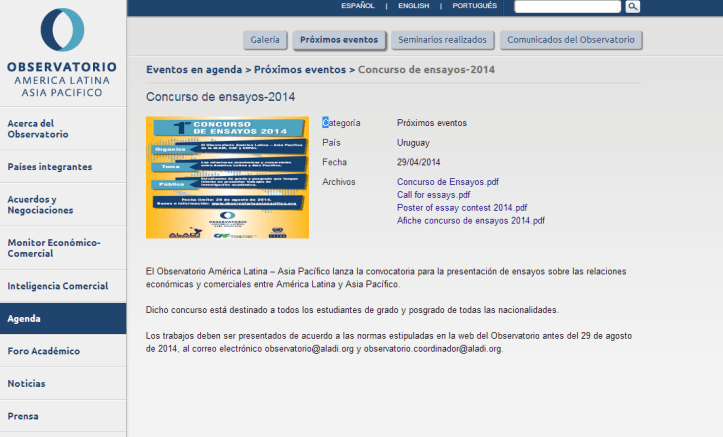
Task: Open Noticias in sidebar
Action: [x=63, y=384]
